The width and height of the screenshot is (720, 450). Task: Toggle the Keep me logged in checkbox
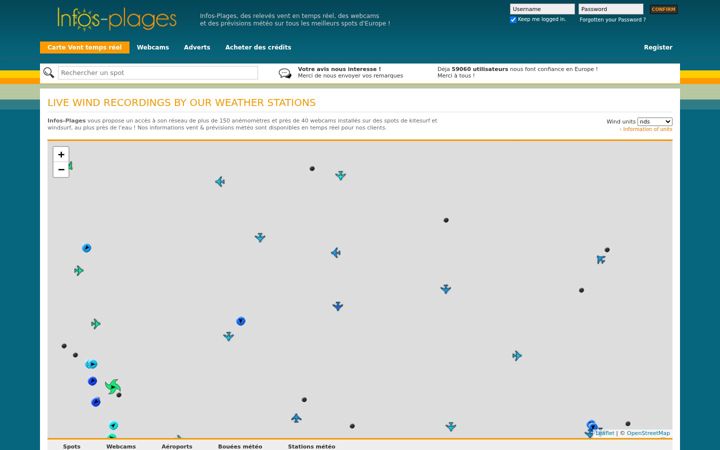tap(513, 20)
